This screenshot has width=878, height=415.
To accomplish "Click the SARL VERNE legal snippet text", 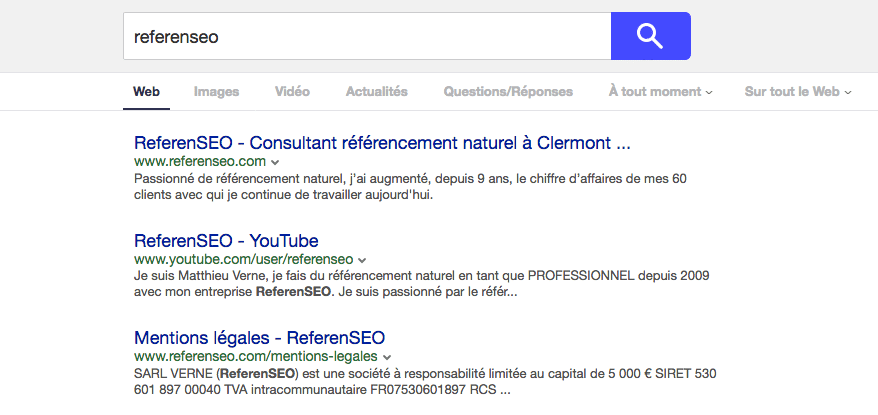I will pos(426,381).
